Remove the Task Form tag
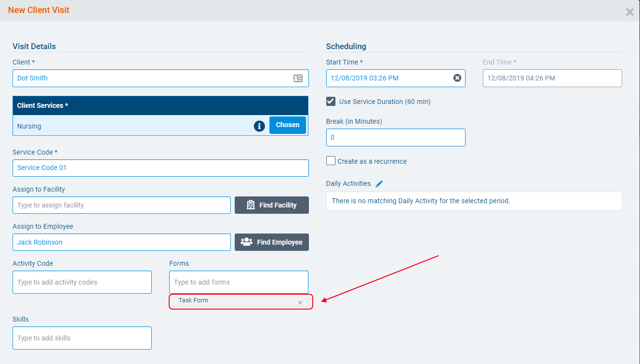640x364 pixels. (x=300, y=302)
